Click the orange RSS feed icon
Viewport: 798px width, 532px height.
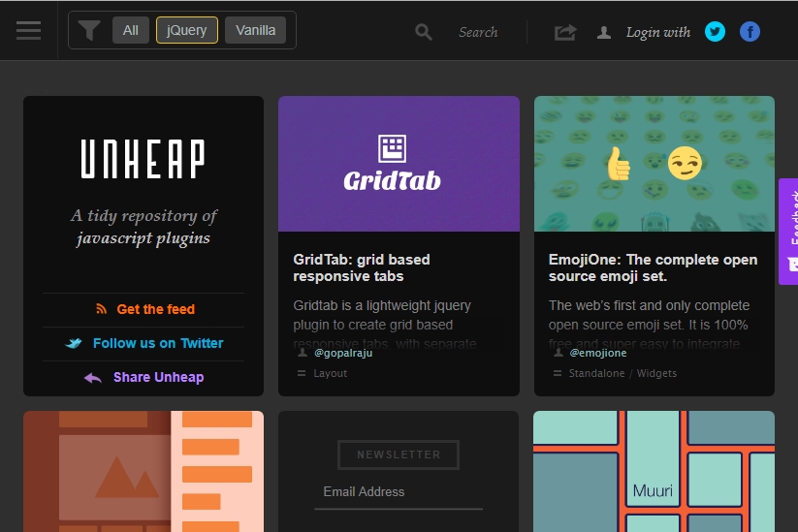pyautogui.click(x=101, y=309)
